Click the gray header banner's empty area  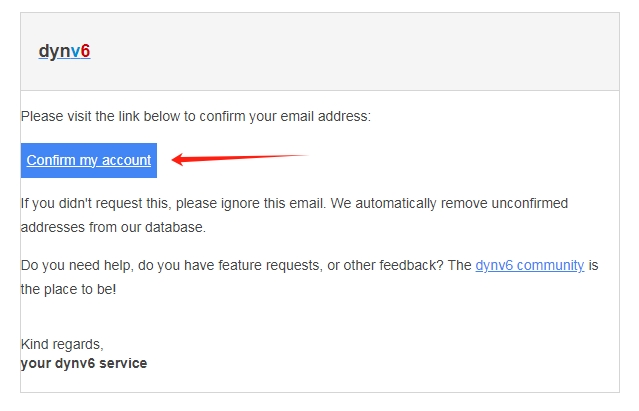tap(350, 52)
